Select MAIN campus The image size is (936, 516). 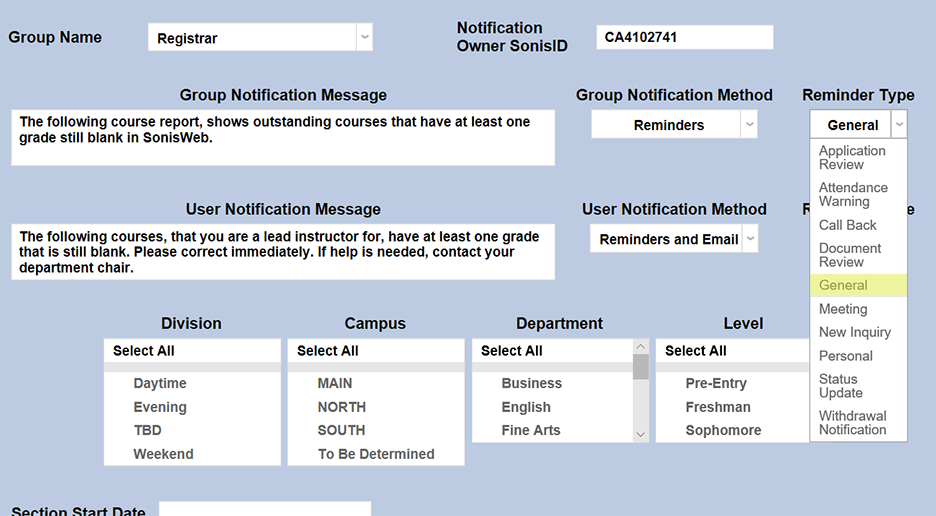point(376,383)
